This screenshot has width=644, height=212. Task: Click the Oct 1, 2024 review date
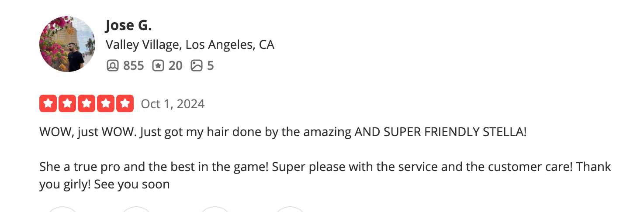[x=173, y=104]
